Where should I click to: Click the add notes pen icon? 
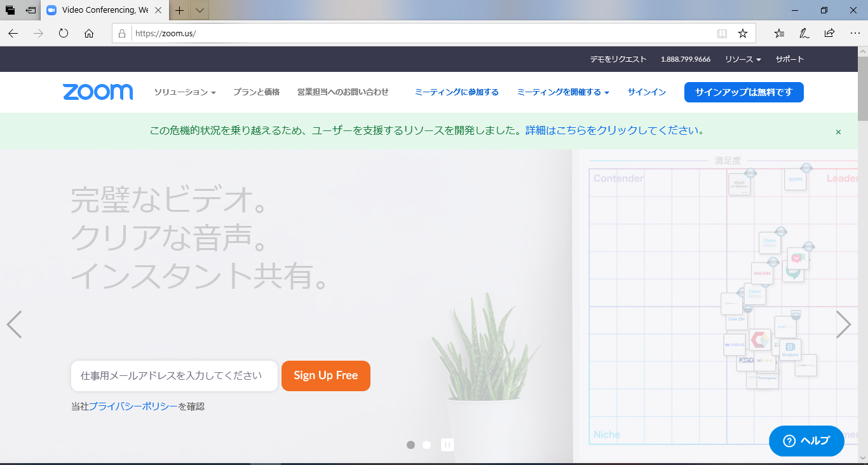tap(804, 33)
